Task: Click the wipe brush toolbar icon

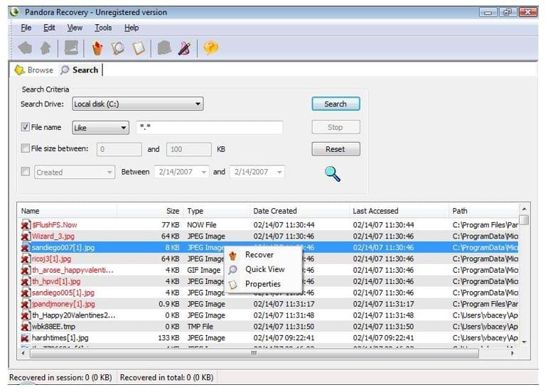Action: click(184, 48)
